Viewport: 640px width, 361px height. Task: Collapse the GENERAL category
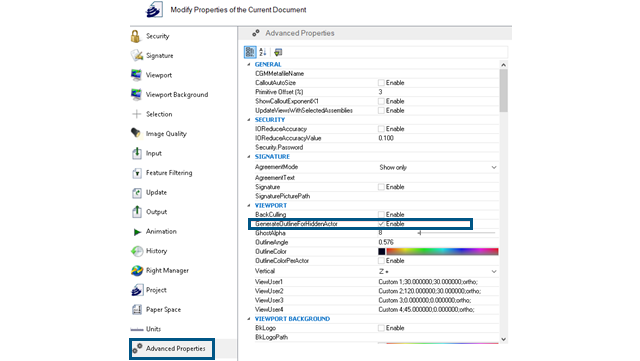pyautogui.click(x=249, y=65)
